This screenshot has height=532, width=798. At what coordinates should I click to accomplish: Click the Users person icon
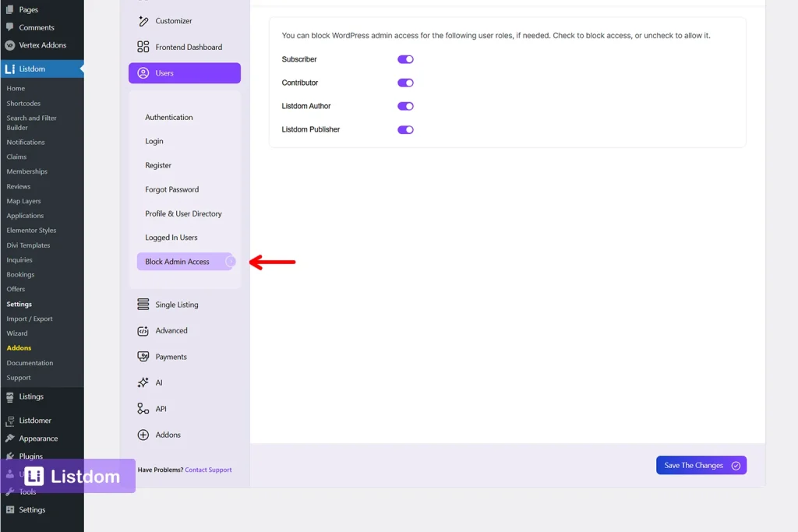click(143, 72)
